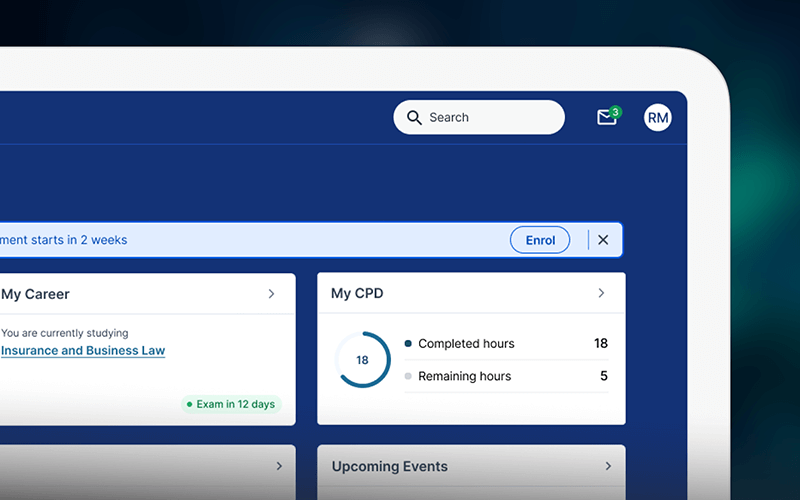Image resolution: width=800 pixels, height=500 pixels.
Task: Click the chevron on the bottom-left card
Action: pyautogui.click(x=279, y=467)
